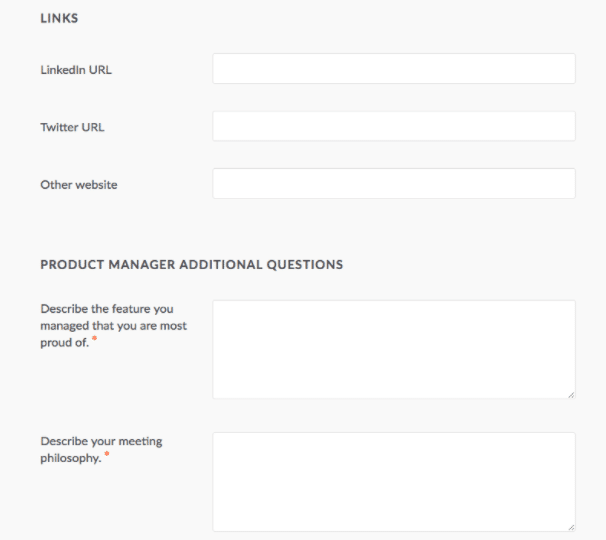Click the resize grip on the meeting philosophy textarea
This screenshot has height=540, width=606.
571,527
